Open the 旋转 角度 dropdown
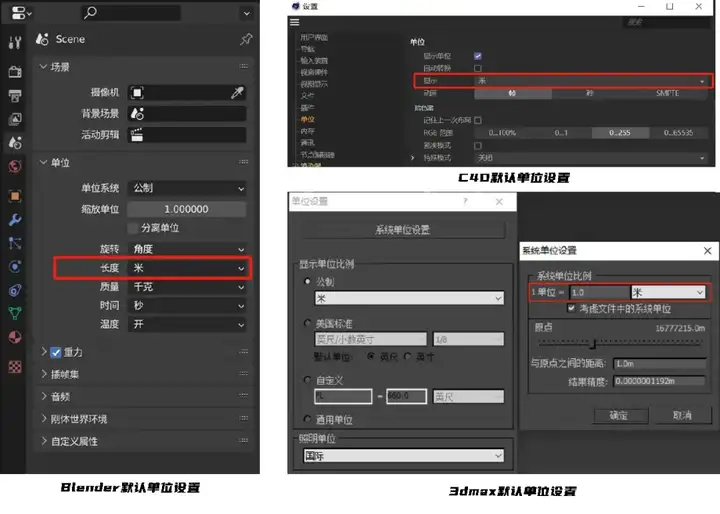This screenshot has width=720, height=514. pos(187,249)
